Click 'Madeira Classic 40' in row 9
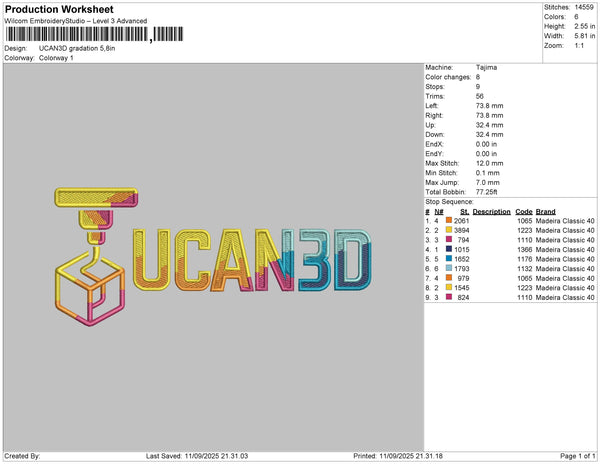 pos(565,297)
